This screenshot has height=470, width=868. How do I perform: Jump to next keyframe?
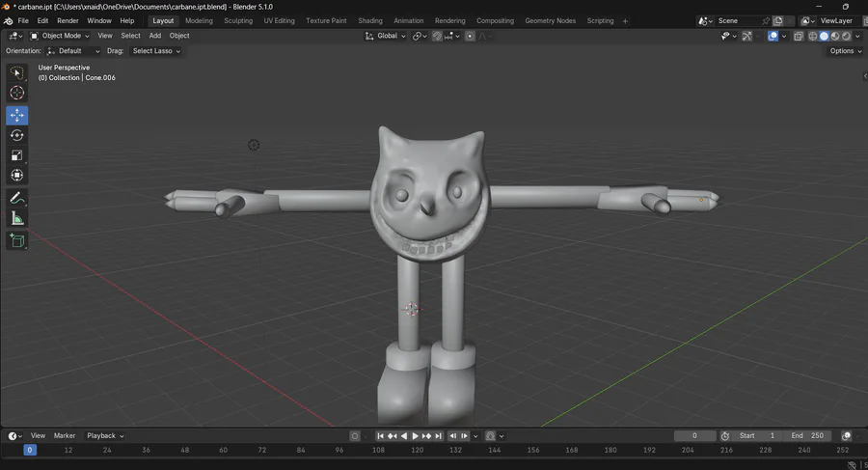pyautogui.click(x=427, y=436)
